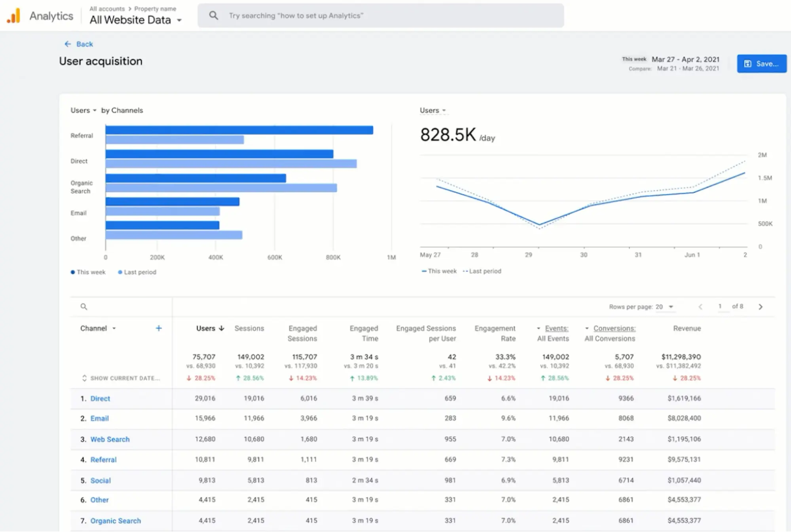The width and height of the screenshot is (791, 532).
Task: Click the table search magnifier icon
Action: coord(84,307)
